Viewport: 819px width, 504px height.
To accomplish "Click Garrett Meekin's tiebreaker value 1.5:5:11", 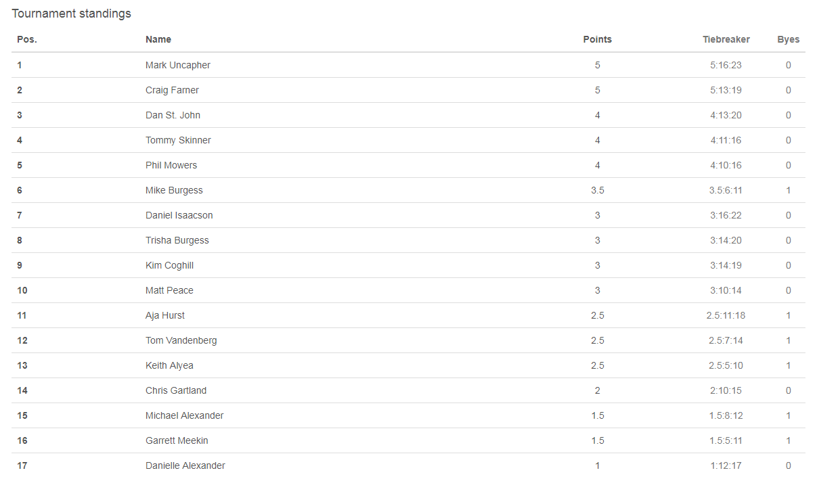I will pyautogui.click(x=726, y=440).
